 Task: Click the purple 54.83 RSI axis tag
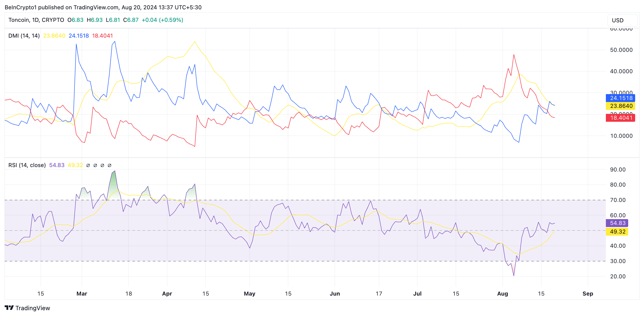coord(617,223)
